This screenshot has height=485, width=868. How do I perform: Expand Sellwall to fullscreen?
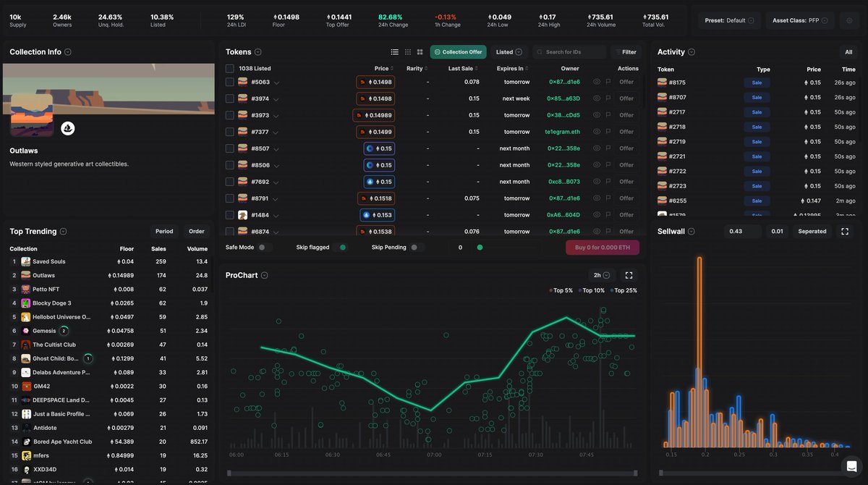(x=844, y=232)
